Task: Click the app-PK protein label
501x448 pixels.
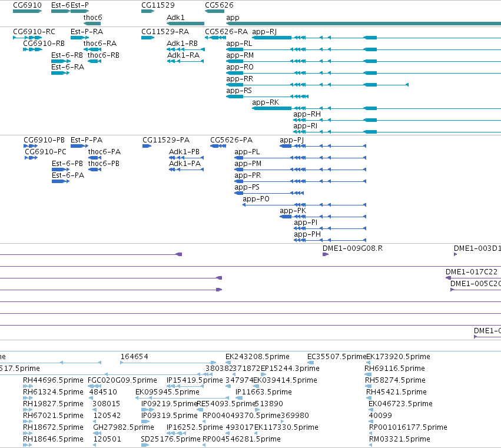Action: pos(293,211)
